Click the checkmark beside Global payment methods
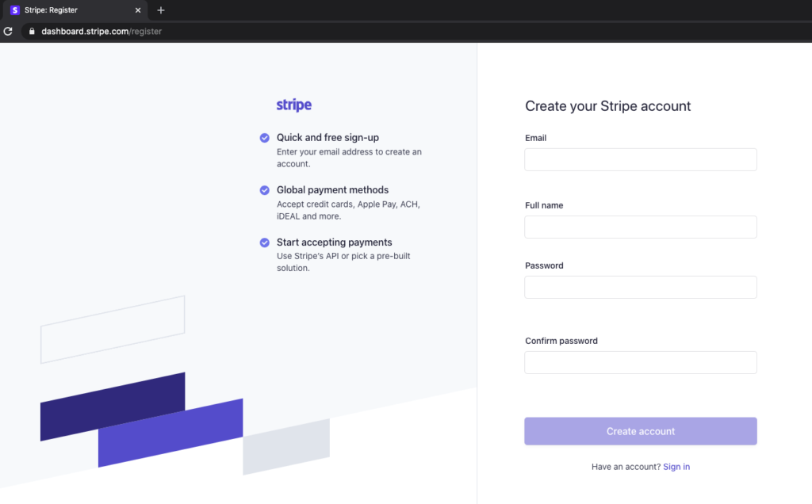 [264, 190]
